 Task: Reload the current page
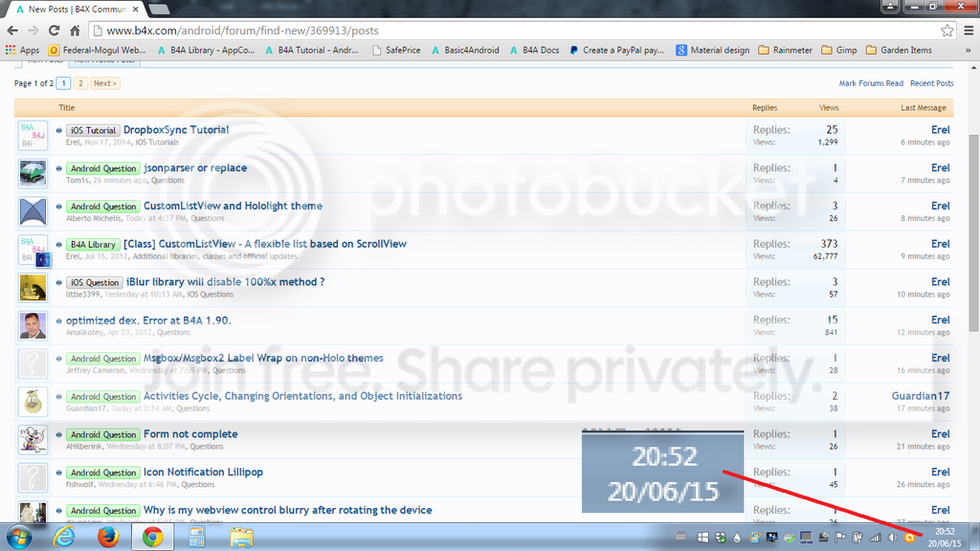pyautogui.click(x=55, y=30)
